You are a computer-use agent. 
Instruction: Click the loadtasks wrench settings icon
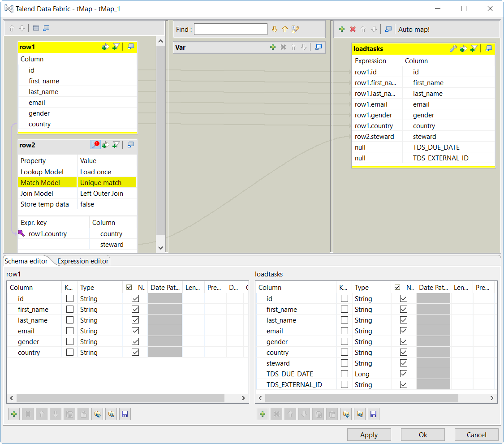click(x=453, y=48)
